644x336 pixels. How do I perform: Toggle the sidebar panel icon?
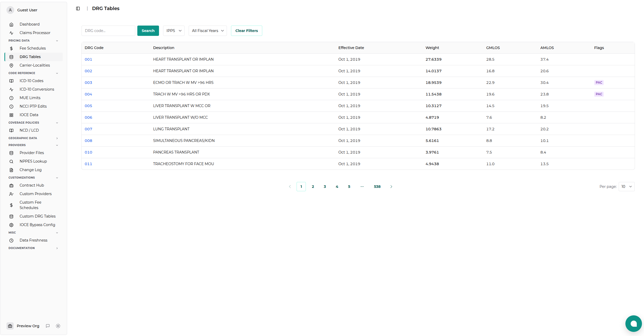click(78, 9)
